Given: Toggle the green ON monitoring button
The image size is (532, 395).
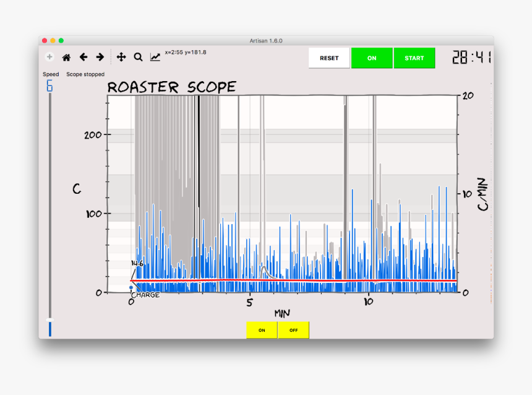Looking at the screenshot, I should (371, 58).
